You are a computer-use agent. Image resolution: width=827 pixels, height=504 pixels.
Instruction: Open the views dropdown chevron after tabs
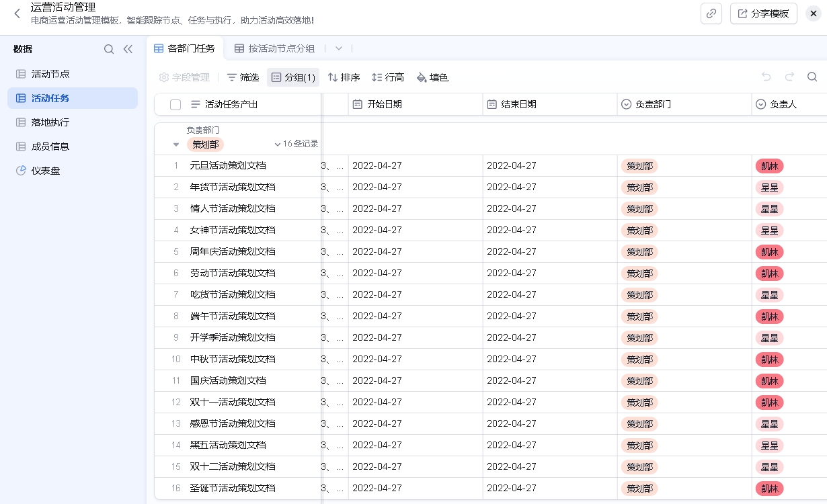339,48
